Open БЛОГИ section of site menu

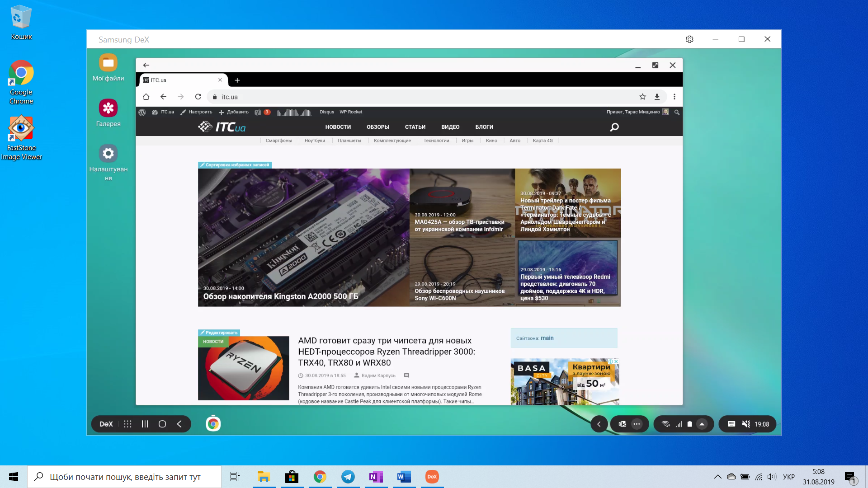[x=484, y=127]
